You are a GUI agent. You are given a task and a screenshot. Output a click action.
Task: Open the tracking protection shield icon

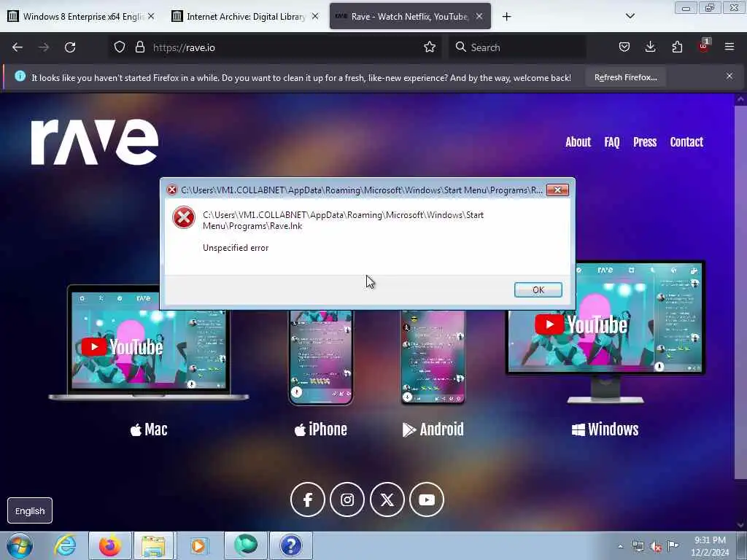coord(120,47)
